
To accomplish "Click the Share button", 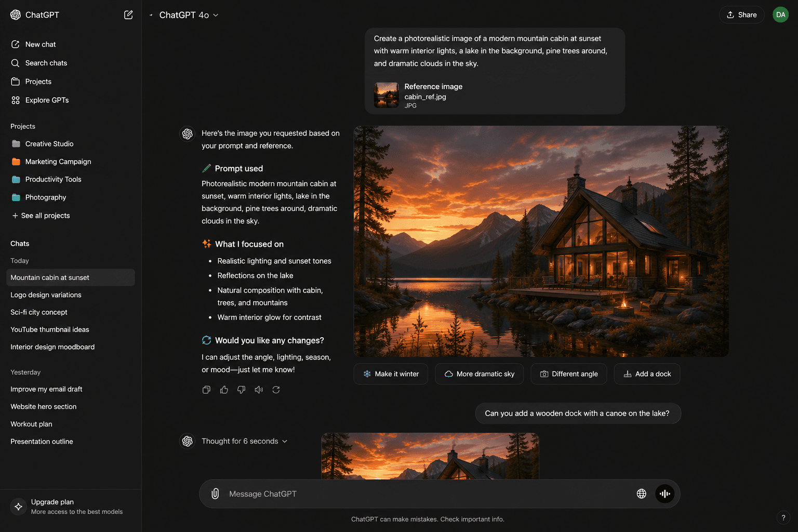I will [741, 15].
